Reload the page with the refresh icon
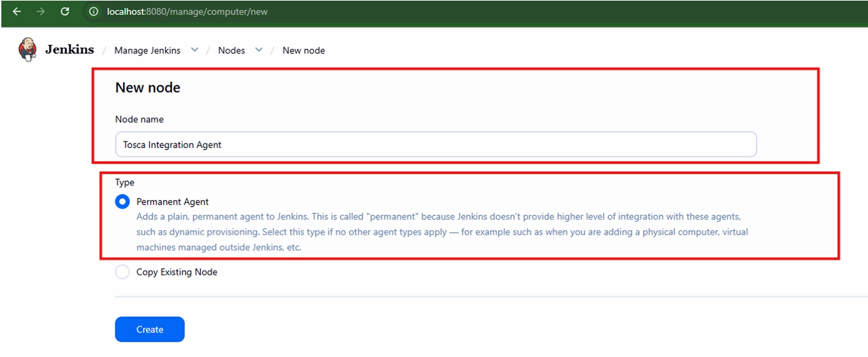This screenshot has width=868, height=357. coord(65,12)
